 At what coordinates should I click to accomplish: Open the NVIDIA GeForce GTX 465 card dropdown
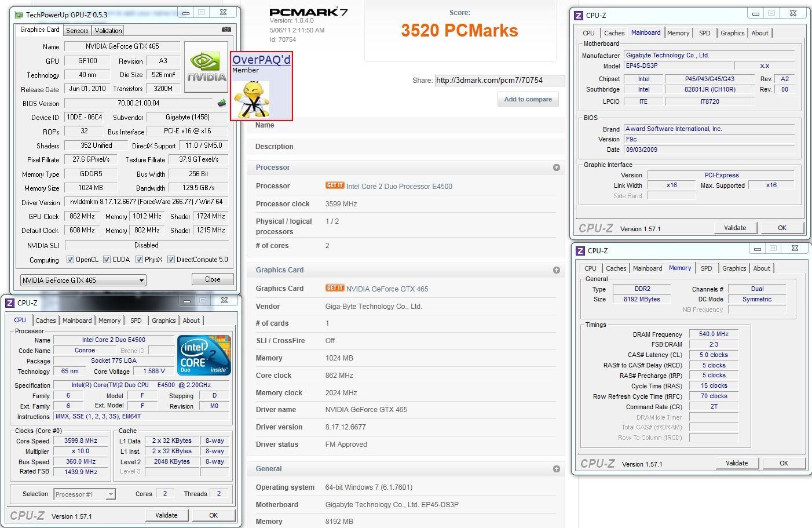click(x=83, y=281)
